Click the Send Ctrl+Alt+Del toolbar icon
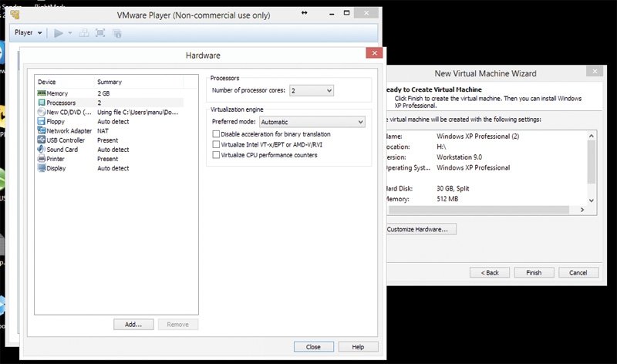 [x=84, y=33]
